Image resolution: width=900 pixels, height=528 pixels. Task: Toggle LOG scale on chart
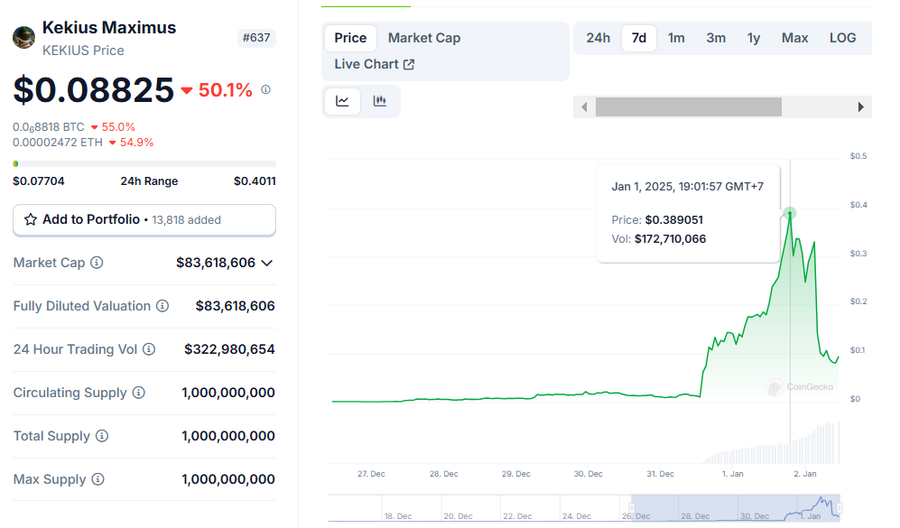tap(842, 38)
